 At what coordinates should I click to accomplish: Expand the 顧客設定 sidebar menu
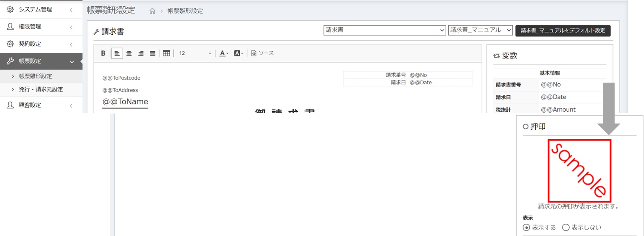41,105
